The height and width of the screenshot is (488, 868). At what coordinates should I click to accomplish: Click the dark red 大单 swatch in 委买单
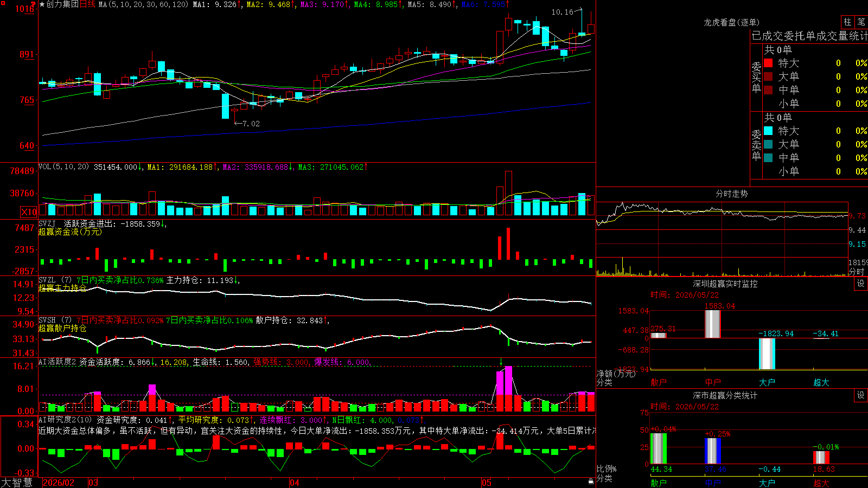[768, 76]
